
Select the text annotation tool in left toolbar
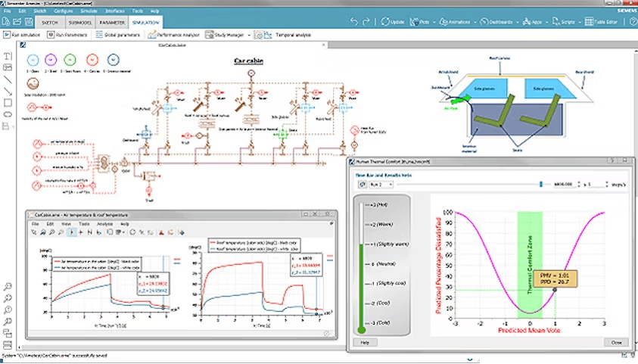click(8, 56)
